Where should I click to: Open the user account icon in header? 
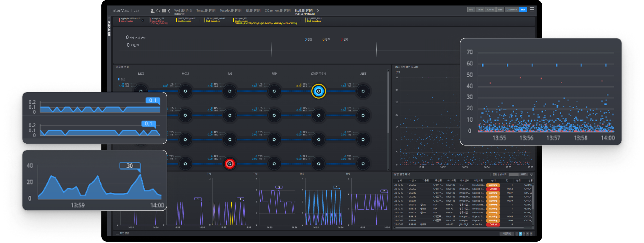pyautogui.click(x=152, y=11)
